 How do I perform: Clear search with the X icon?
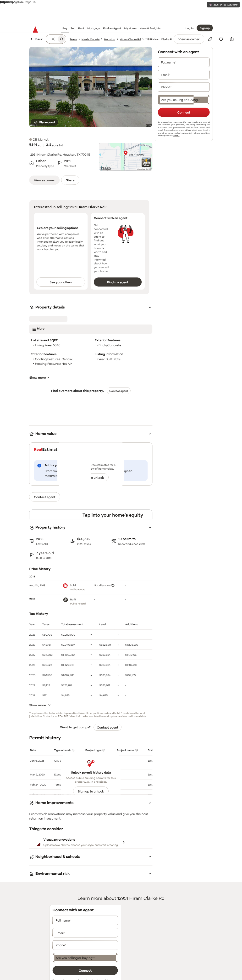pos(53,39)
